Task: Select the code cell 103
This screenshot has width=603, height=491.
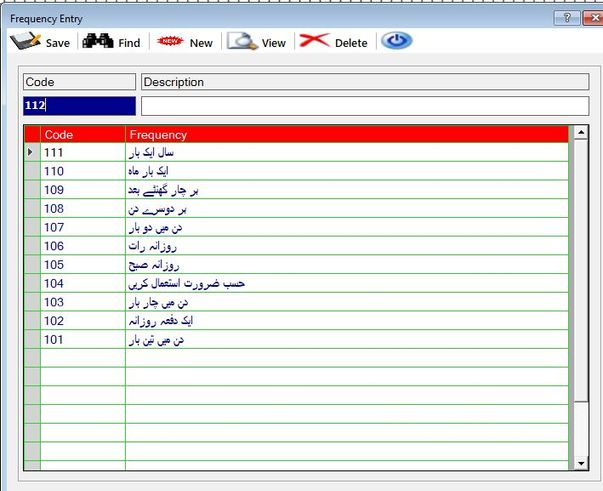Action: (x=83, y=302)
